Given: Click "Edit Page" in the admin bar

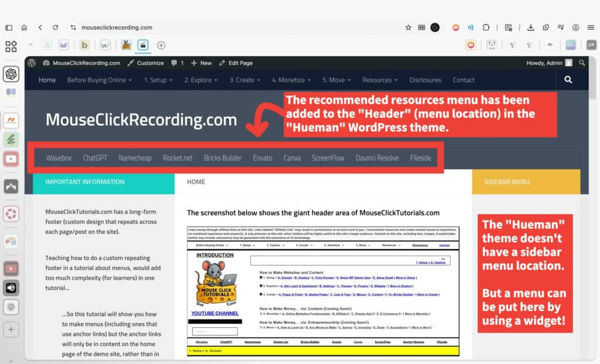Looking at the screenshot, I should 236,63.
